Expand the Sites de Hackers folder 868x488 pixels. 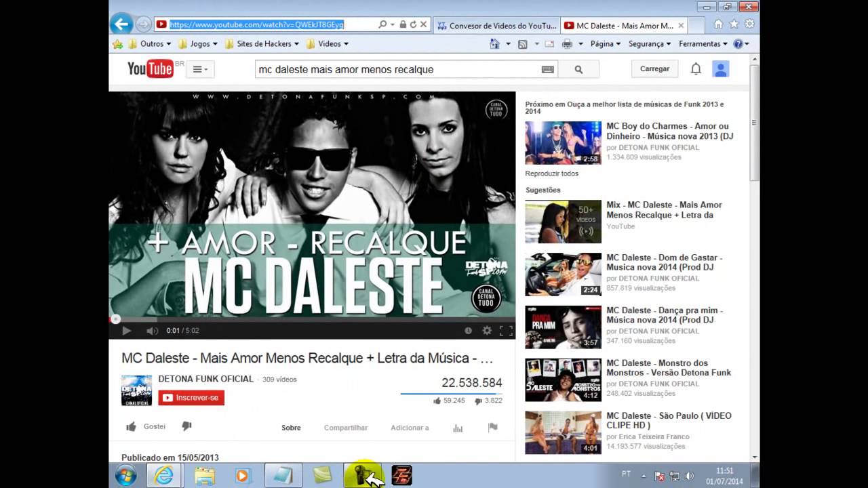[262, 44]
